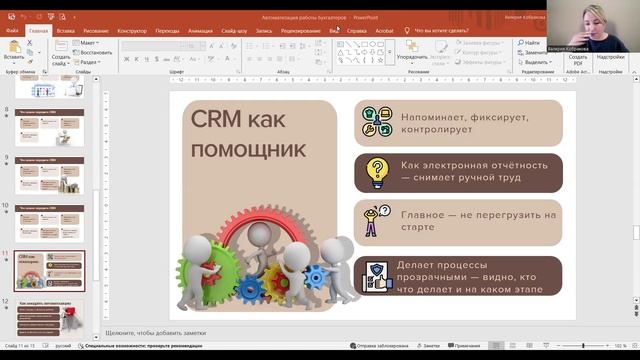Collapse the ribbon with the chevron arrow
Viewport: 640px width, 360px height.
click(x=635, y=72)
